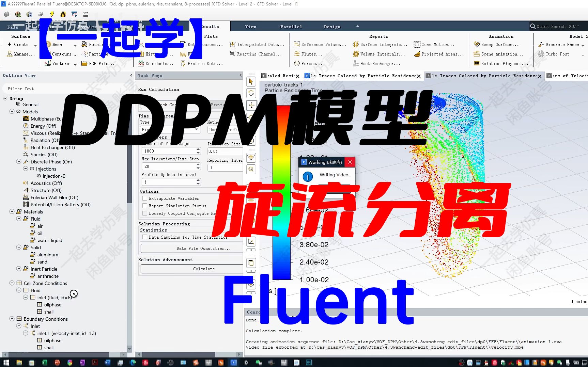588x367 pixels.
Task: Click the copy screenshot icon in view toolbar
Action: tap(251, 263)
